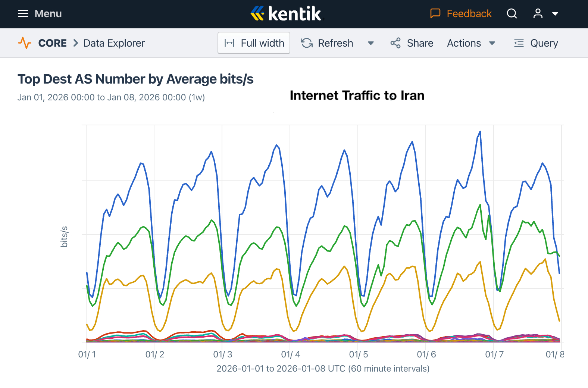This screenshot has width=588, height=388.
Task: Open the hamburger Menu icon
Action: (x=23, y=14)
